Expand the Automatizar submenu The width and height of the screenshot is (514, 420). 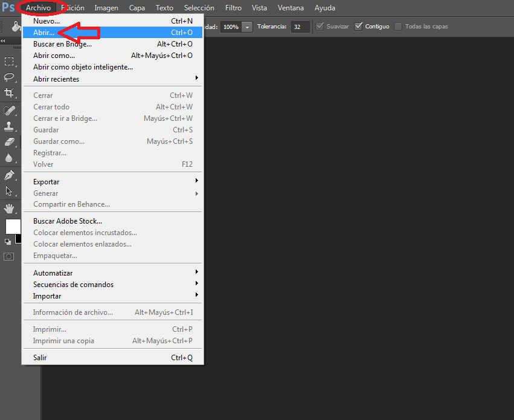pyautogui.click(x=112, y=273)
